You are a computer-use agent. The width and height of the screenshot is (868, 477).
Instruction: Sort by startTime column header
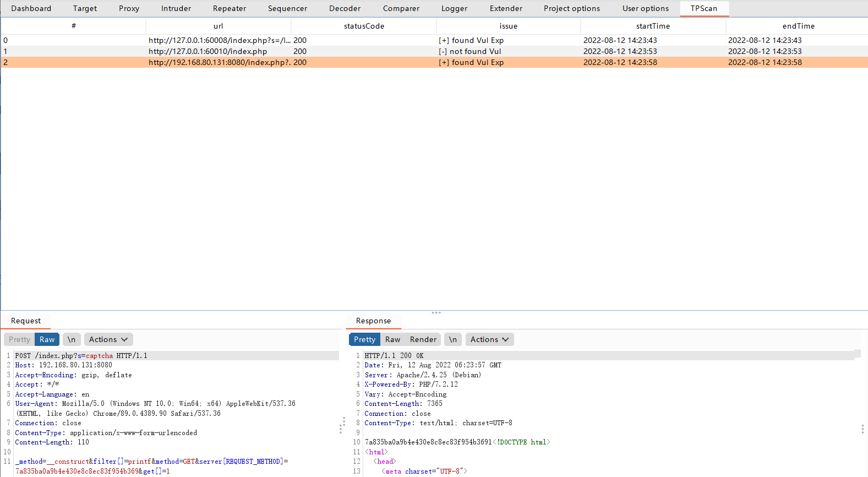click(x=653, y=26)
